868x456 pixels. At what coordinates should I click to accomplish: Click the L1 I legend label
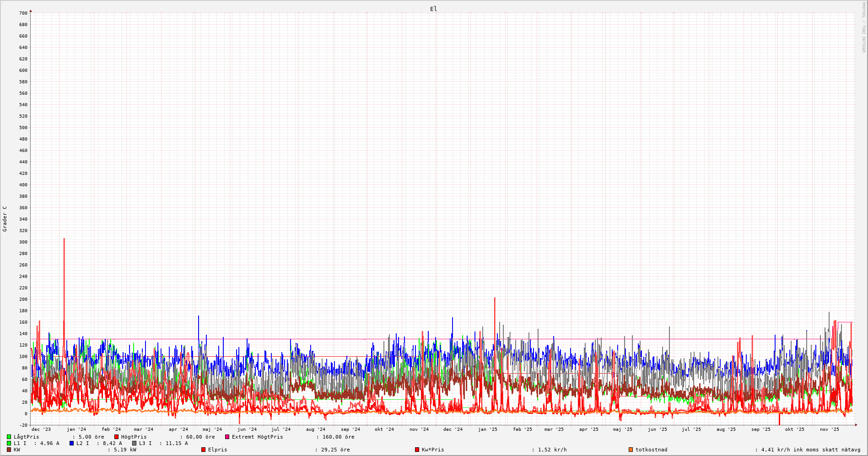coord(20,443)
